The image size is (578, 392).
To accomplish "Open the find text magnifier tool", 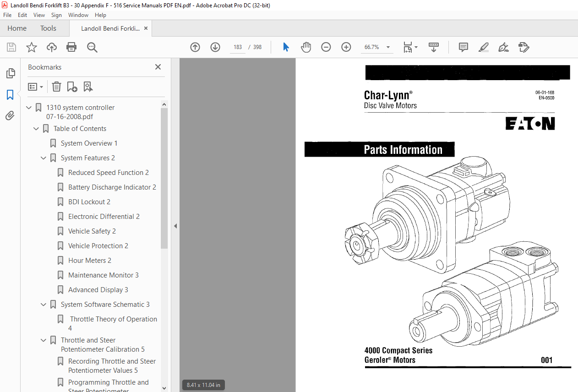I will pos(92,47).
